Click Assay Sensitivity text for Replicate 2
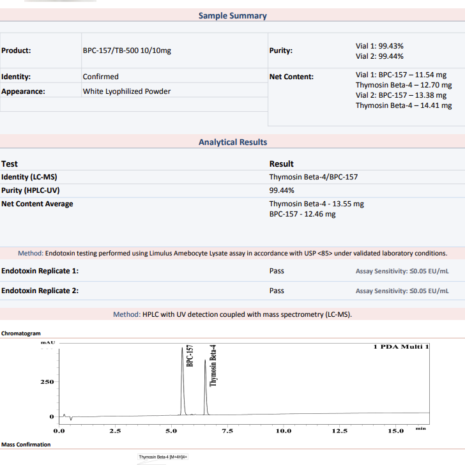This screenshot has height=465, width=465. pyautogui.click(x=402, y=291)
